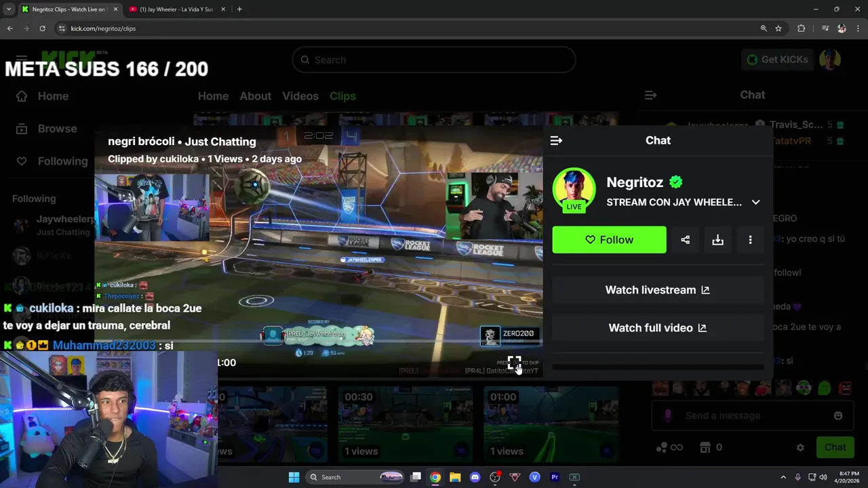Viewport: 868px width, 488px height.
Task: Click Watch full video button
Action: point(658,328)
